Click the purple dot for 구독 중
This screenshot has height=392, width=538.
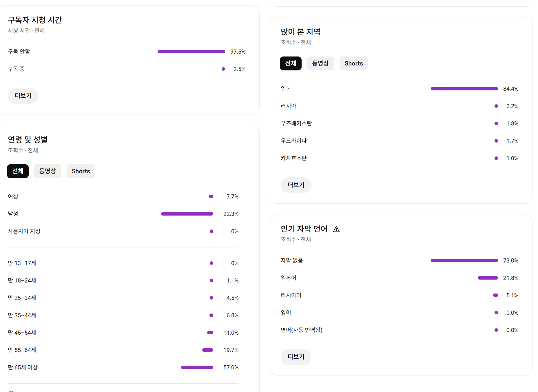(223, 69)
